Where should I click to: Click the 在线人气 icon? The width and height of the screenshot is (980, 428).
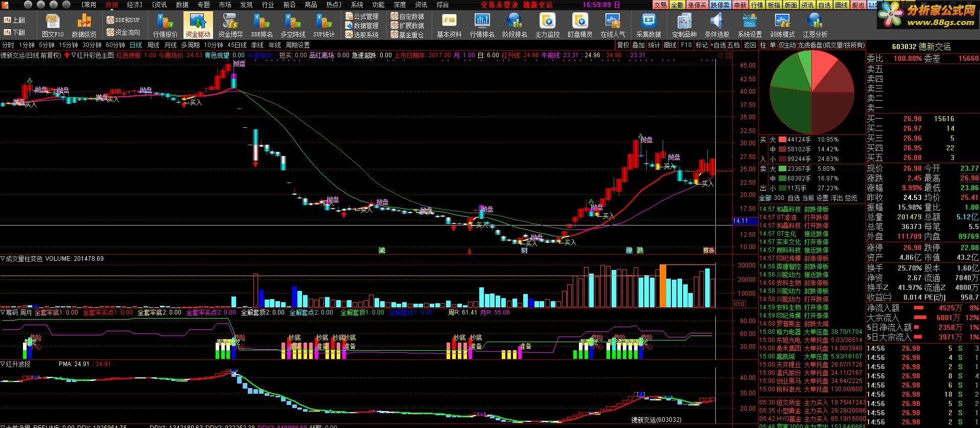(613, 26)
